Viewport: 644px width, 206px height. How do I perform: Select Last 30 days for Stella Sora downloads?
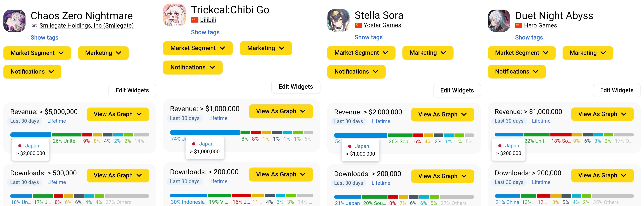(348, 183)
